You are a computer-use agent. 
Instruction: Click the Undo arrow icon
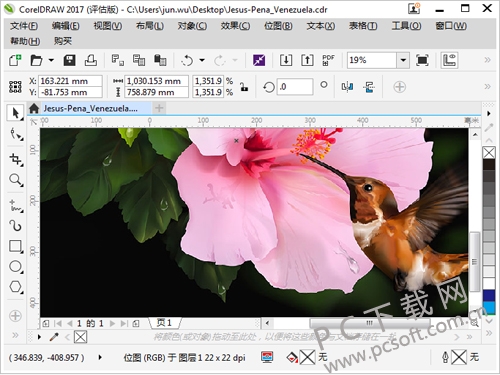pos(187,60)
